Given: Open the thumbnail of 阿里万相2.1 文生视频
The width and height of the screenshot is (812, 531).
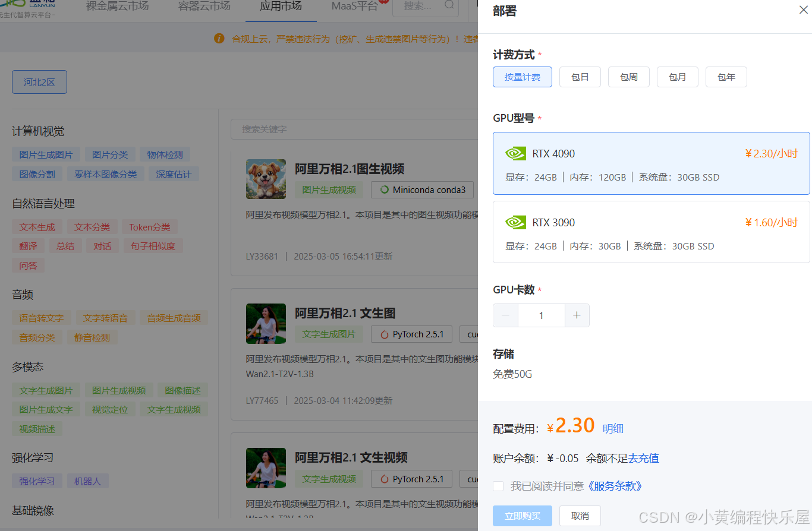Looking at the screenshot, I should click(x=266, y=468).
